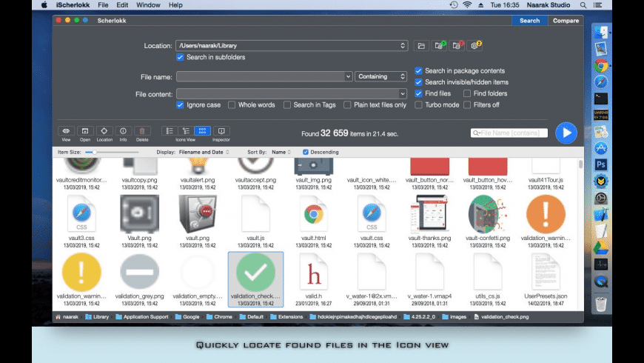Change Display mode from Filename and Date
Screen dimensions: 644x363
204,152
